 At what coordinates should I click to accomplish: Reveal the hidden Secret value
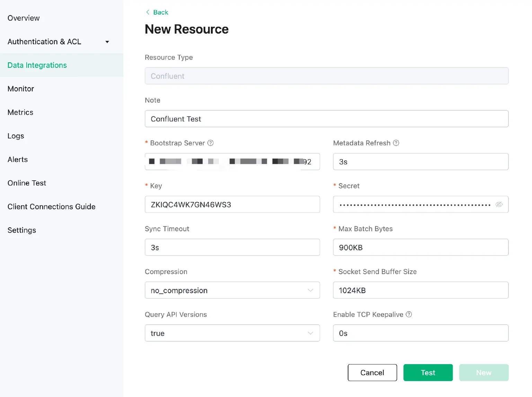499,205
